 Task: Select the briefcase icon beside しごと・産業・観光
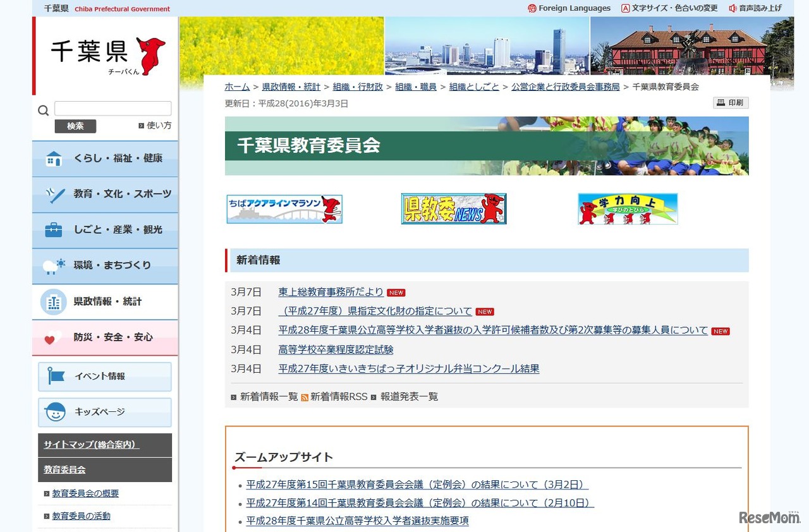[x=53, y=229]
